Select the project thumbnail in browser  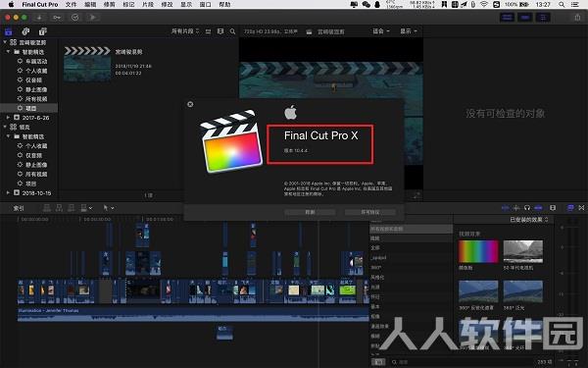point(87,64)
